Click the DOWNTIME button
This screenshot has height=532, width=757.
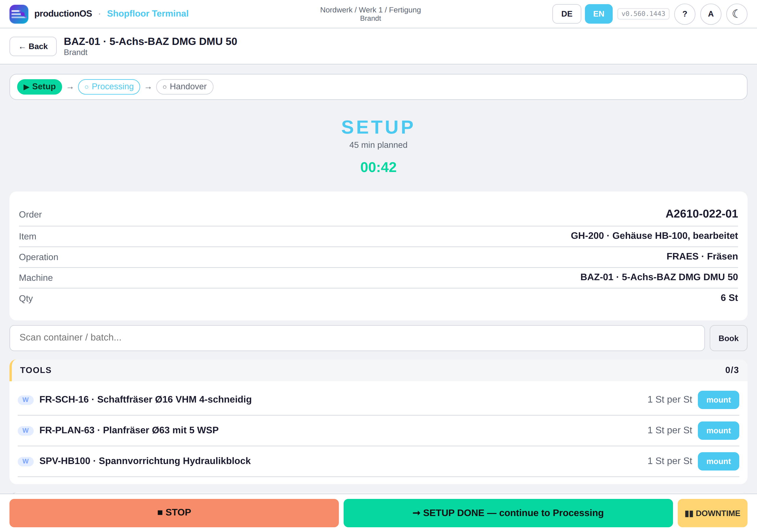tap(712, 512)
